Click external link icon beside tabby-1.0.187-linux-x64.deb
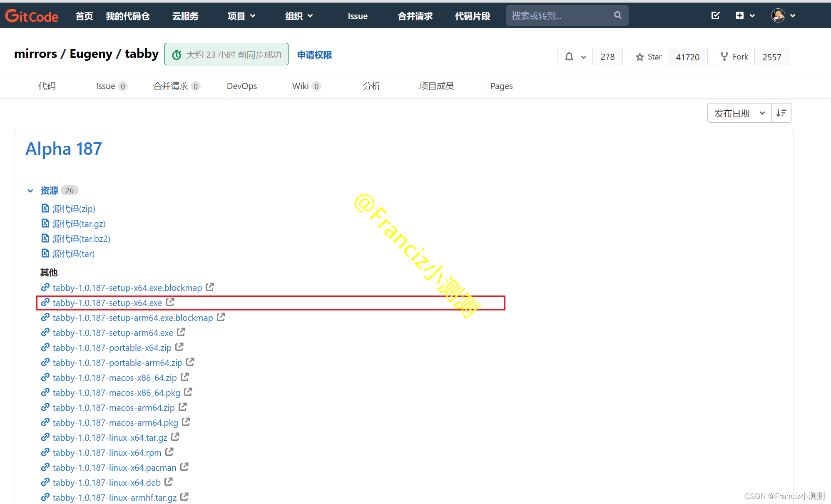Screen dimensions: 831x504 [x=169, y=482]
